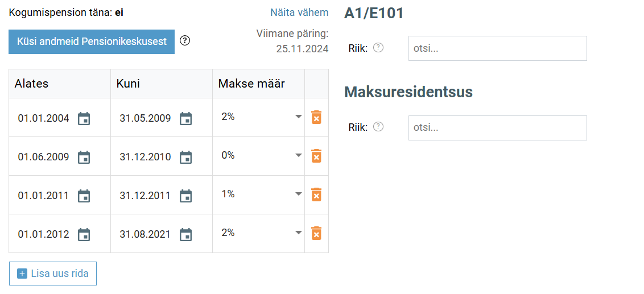Click Küsi andmeid Pensionikeskusest button
Viewport: 644px width, 294px height.
(x=92, y=42)
